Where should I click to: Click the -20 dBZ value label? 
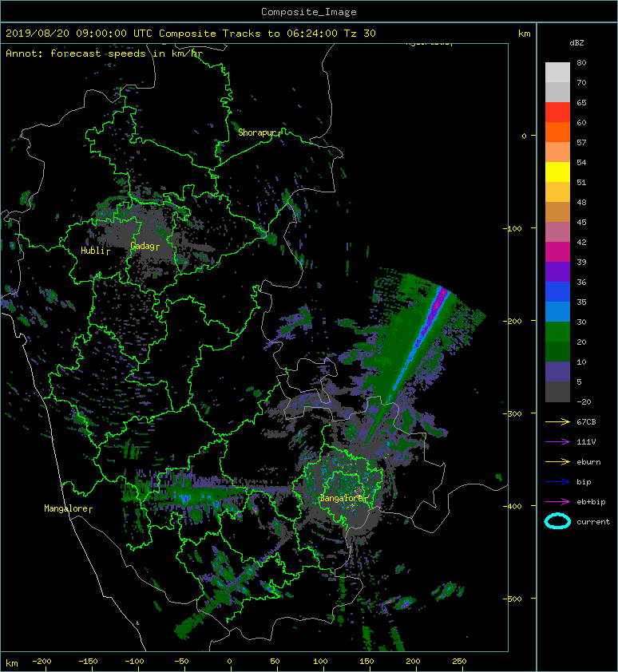[x=584, y=401]
